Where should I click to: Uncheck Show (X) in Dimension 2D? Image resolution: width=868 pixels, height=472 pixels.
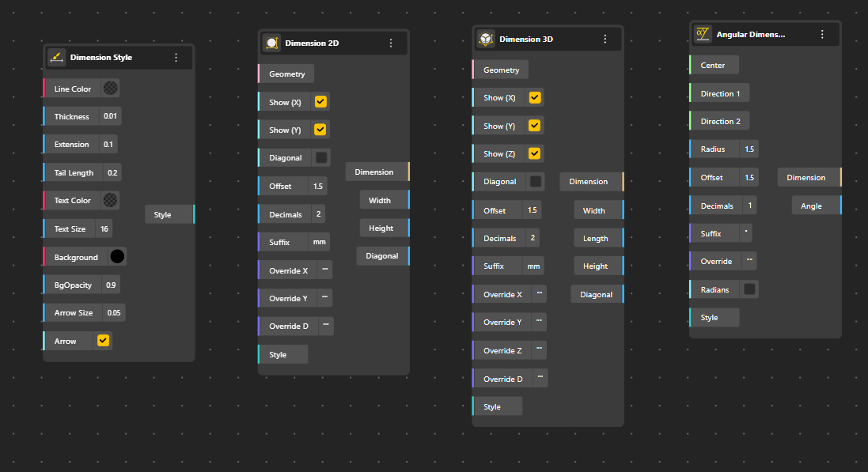(x=320, y=102)
